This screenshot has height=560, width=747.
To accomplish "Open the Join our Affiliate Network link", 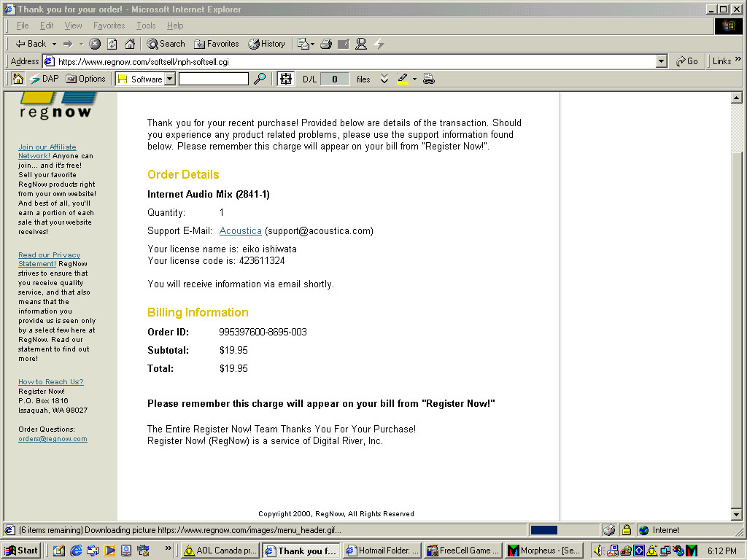I will (x=47, y=152).
